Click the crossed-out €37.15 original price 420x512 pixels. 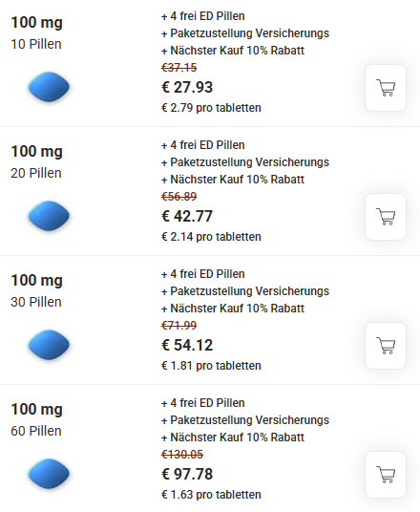click(x=179, y=68)
